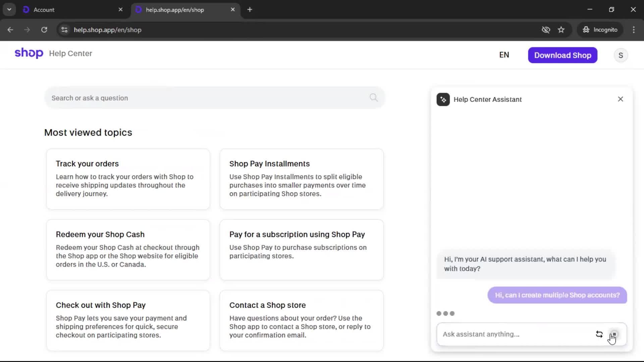This screenshot has width=644, height=362.
Task: Restart the assistant conversation with refresh icon
Action: point(599,334)
